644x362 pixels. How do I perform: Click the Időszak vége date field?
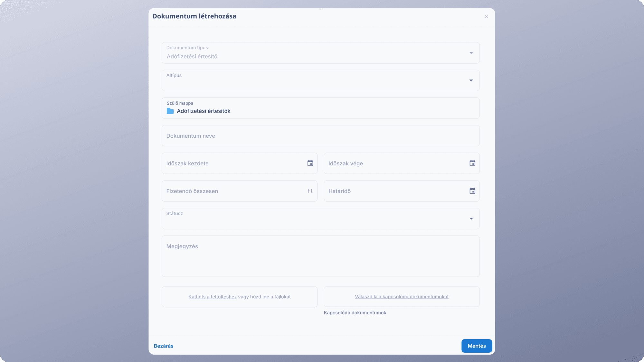[402, 163]
